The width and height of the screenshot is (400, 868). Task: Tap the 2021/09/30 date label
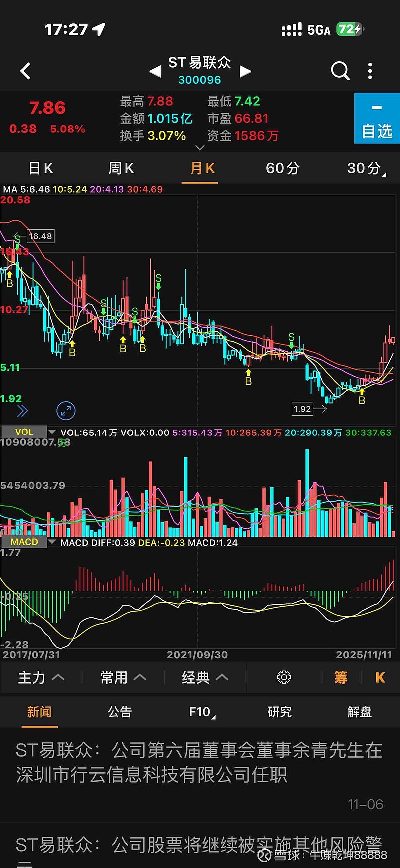pos(197,655)
